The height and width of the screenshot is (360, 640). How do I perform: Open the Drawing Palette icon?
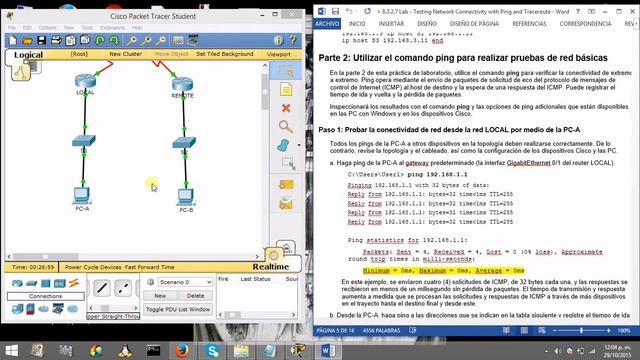pos(178,40)
